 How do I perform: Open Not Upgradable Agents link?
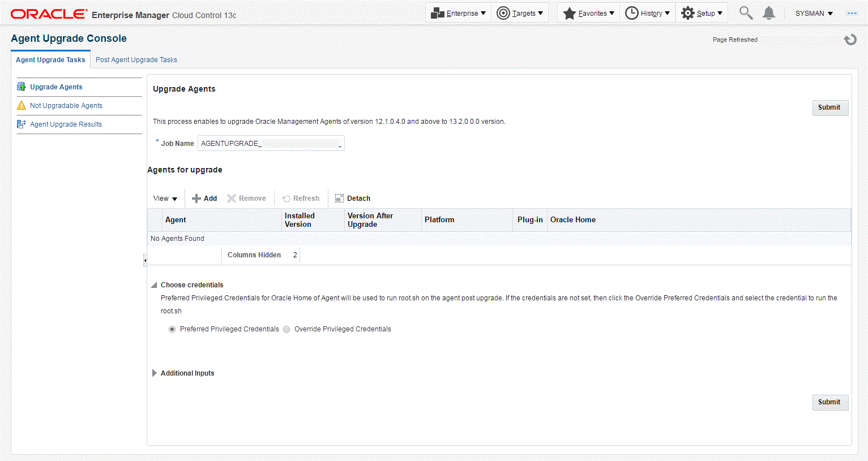[x=66, y=106]
